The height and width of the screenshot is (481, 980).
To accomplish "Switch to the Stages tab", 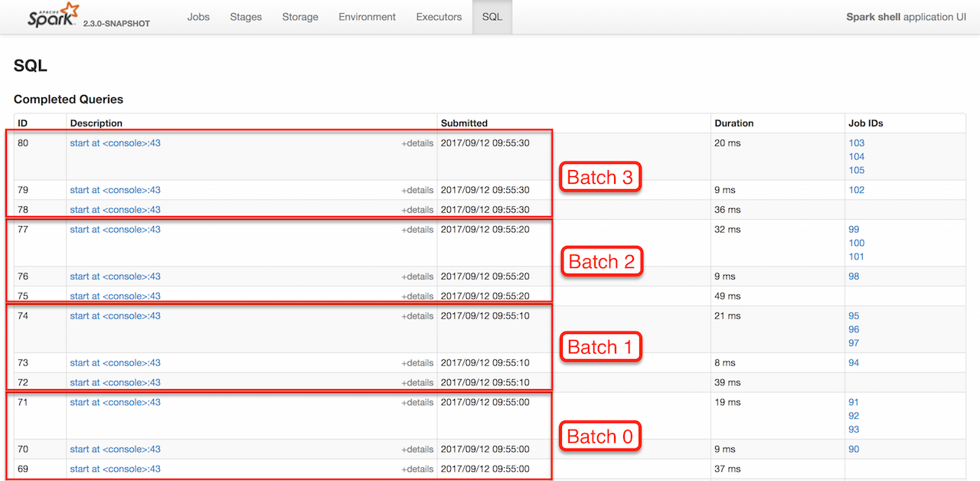I will (x=246, y=17).
